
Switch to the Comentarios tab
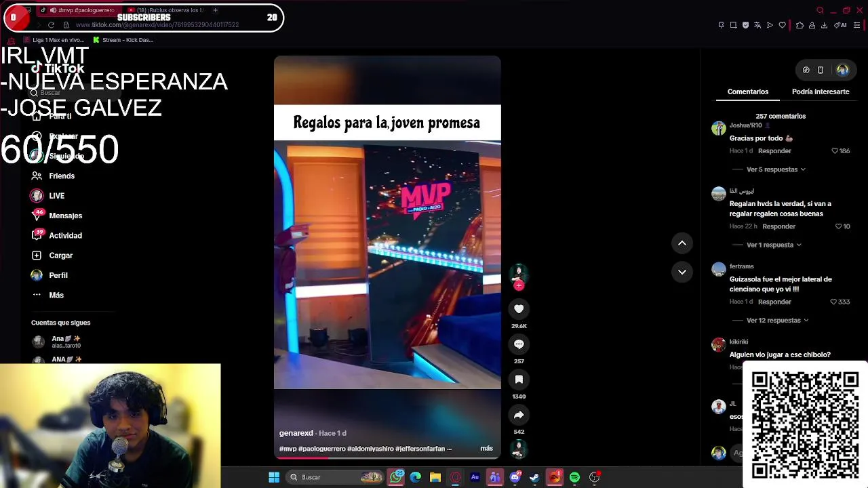tap(748, 91)
